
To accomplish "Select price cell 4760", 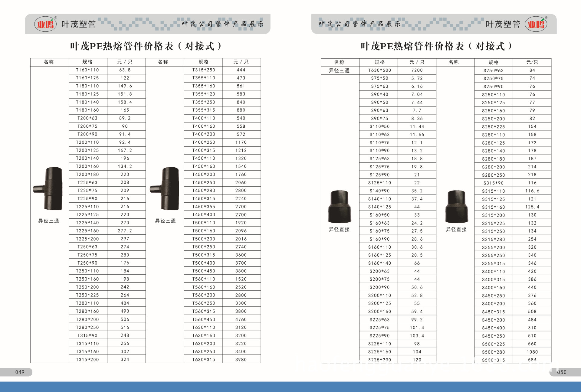I will [241, 319].
